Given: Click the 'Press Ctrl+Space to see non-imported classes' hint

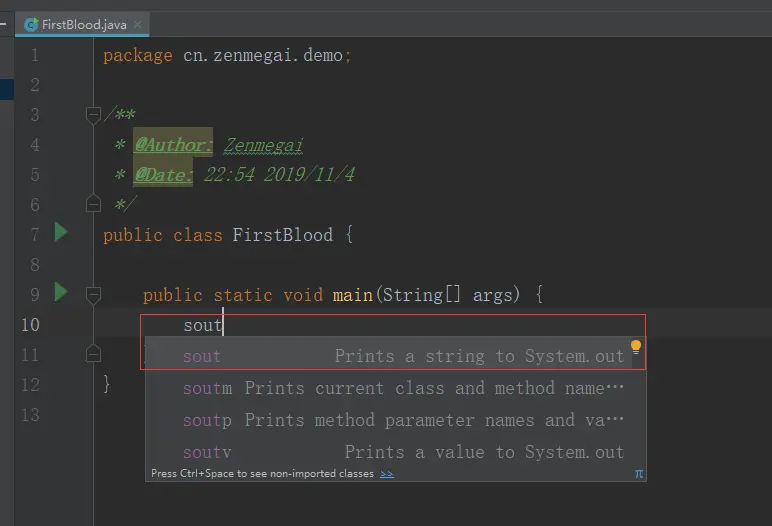Looking at the screenshot, I should click(x=262, y=473).
